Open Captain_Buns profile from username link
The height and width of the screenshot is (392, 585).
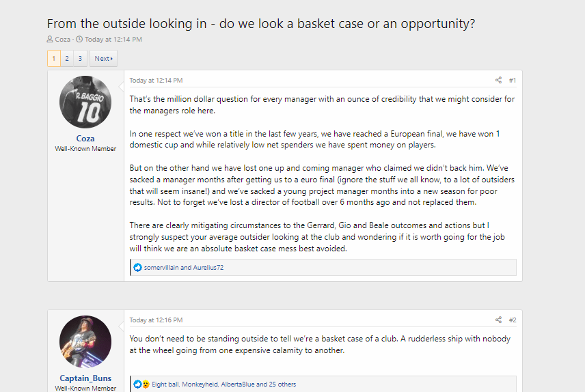point(85,378)
